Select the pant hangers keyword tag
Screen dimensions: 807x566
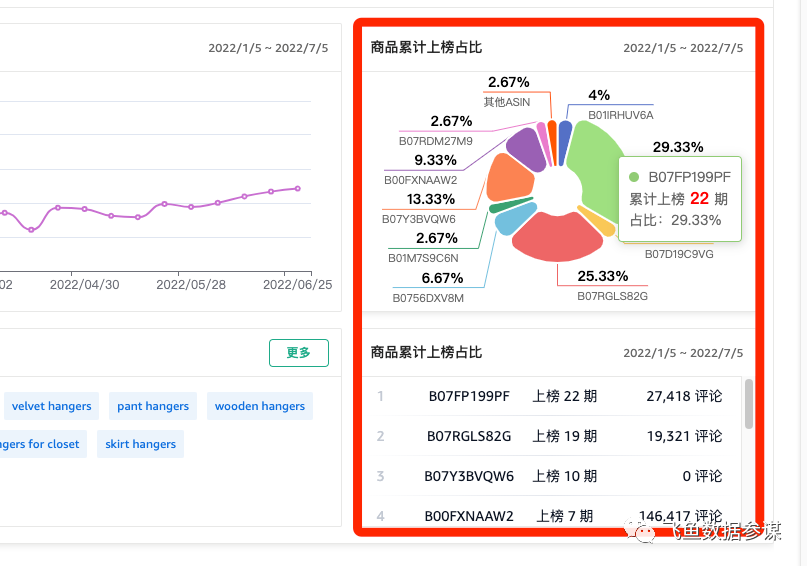(152, 406)
